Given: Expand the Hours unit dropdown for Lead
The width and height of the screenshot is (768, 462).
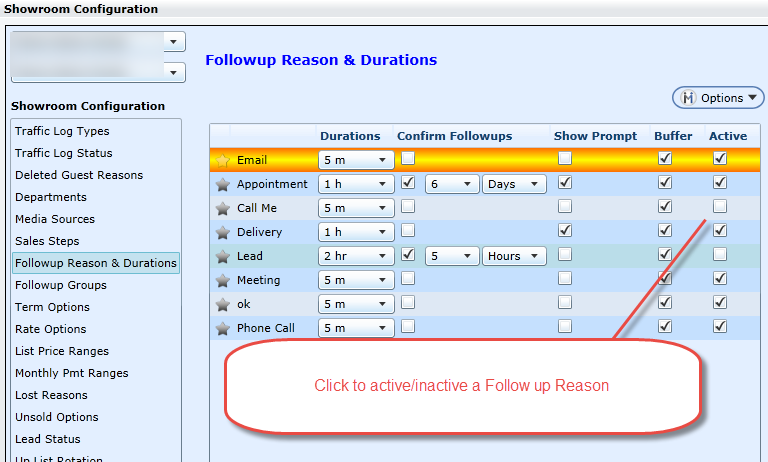Looking at the screenshot, I should (514, 256).
